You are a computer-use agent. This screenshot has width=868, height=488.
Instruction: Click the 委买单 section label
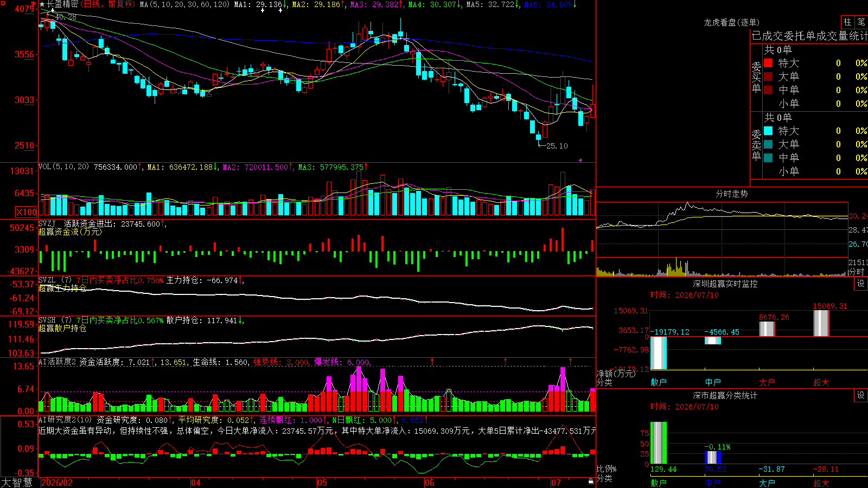pyautogui.click(x=756, y=77)
